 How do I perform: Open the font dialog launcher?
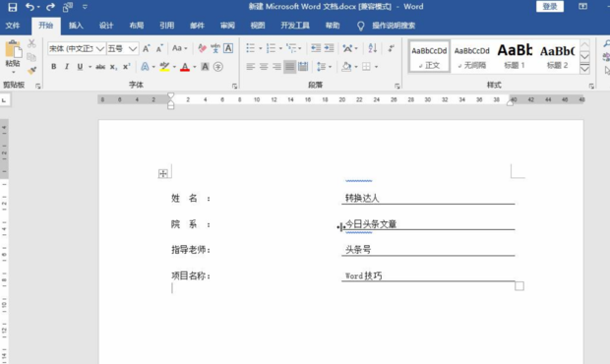point(234,86)
